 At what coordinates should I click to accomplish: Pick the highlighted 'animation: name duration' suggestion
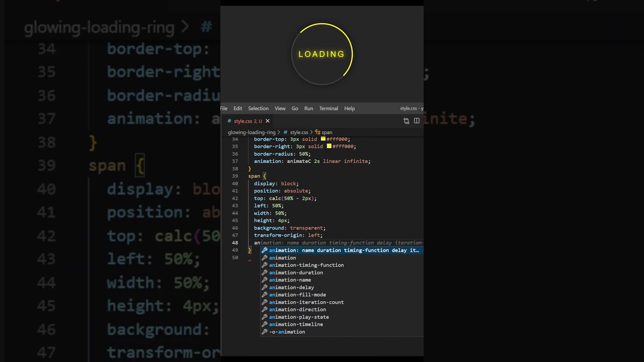click(342, 250)
